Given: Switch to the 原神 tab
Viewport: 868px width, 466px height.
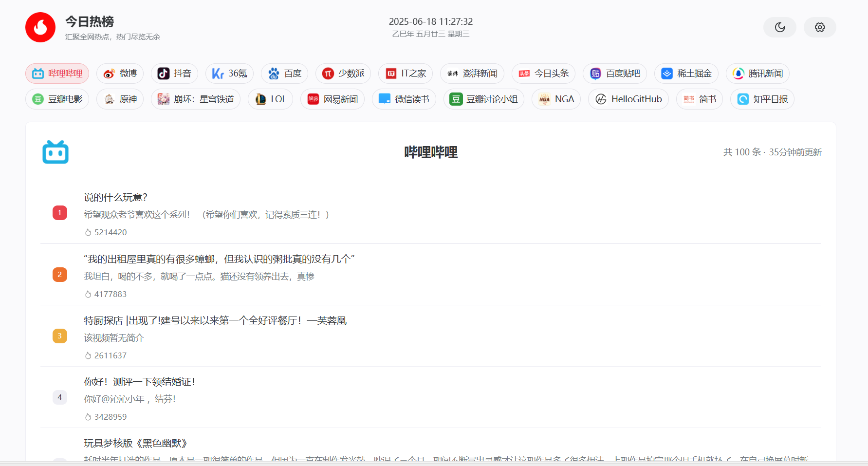Looking at the screenshot, I should 120,99.
